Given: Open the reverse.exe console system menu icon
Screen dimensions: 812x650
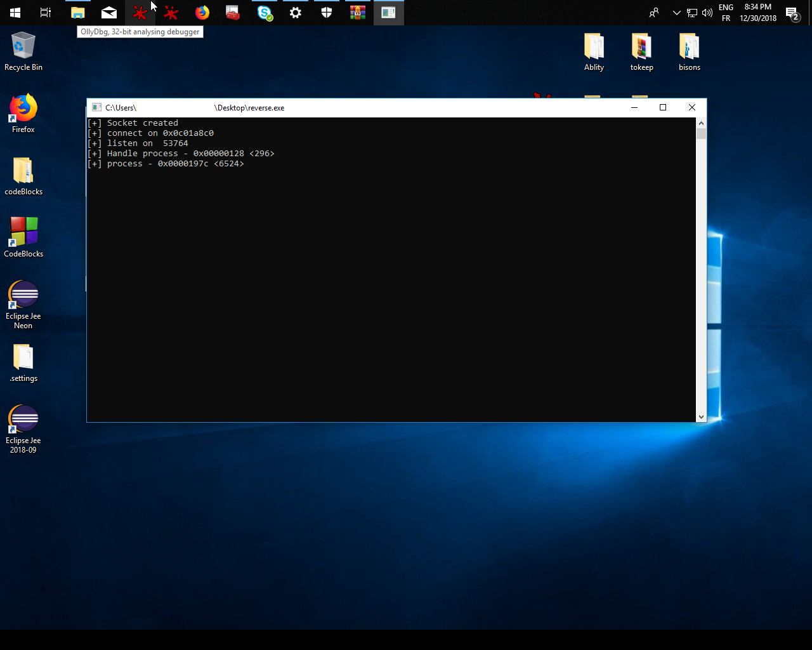Looking at the screenshot, I should coord(96,107).
